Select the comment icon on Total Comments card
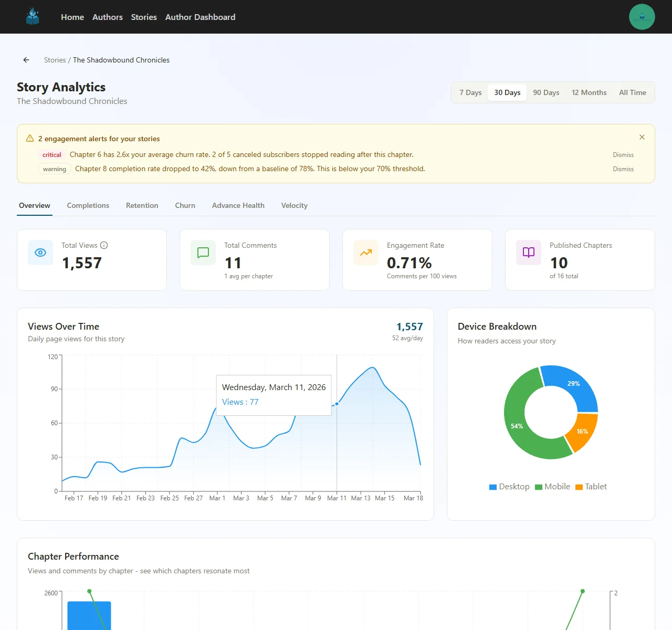The height and width of the screenshot is (630, 672). click(x=203, y=253)
